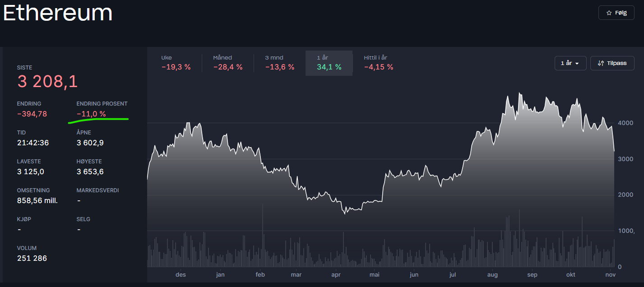Choose the Hittil i år tab

[379, 63]
